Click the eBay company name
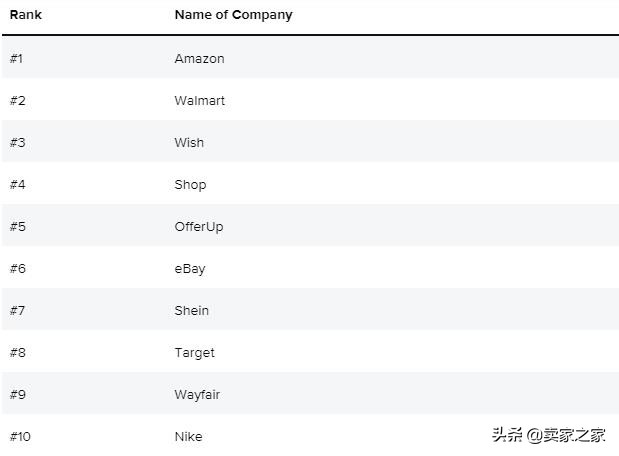This screenshot has height=456, width=619. coord(190,268)
